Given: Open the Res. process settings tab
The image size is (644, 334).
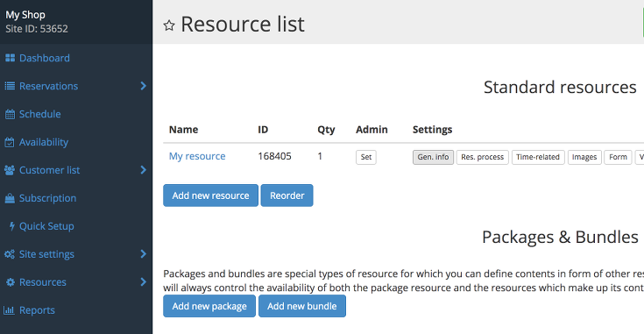Looking at the screenshot, I should click(x=483, y=157).
